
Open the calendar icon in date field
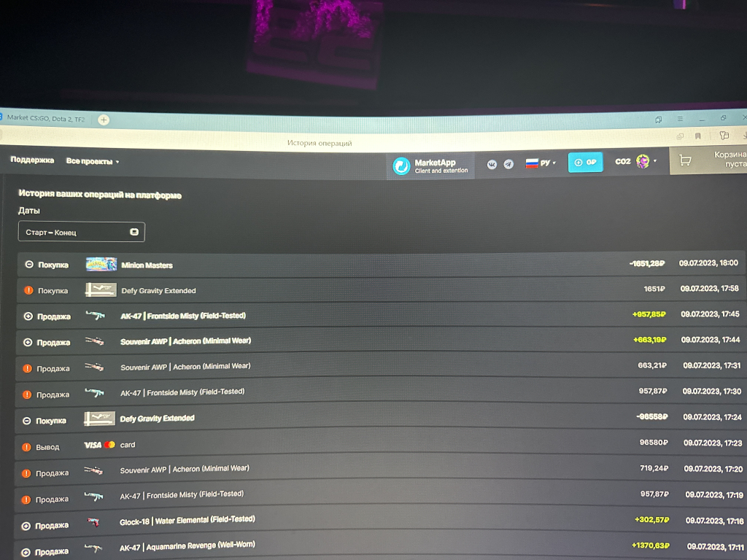(x=134, y=232)
